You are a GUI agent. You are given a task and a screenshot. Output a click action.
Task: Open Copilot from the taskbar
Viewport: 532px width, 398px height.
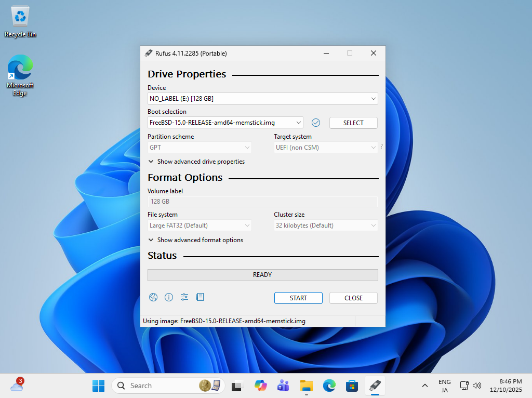coord(260,386)
